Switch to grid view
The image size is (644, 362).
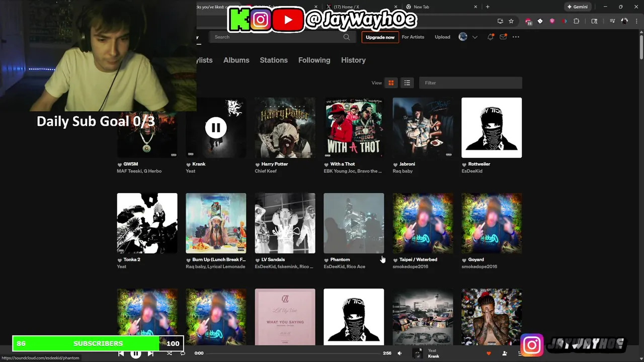pos(391,83)
